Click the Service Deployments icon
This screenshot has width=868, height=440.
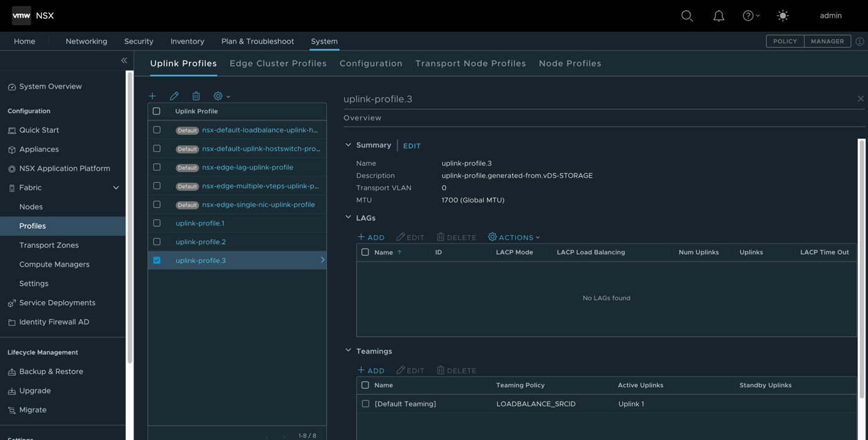pyautogui.click(x=12, y=303)
